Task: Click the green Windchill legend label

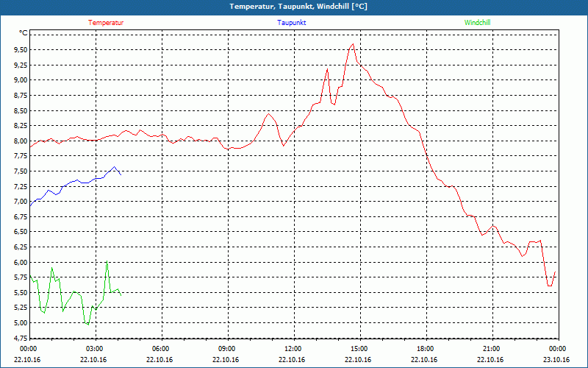Action: pyautogui.click(x=477, y=23)
